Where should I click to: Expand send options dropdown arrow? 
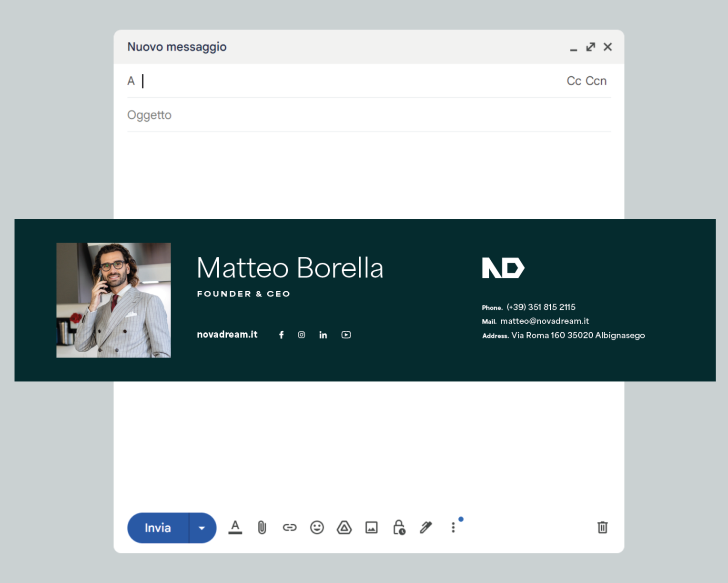coord(202,528)
